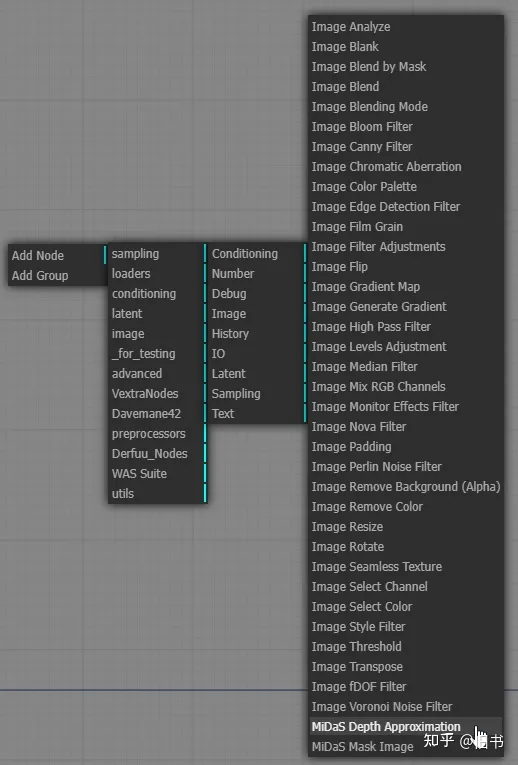Add Image Flip node
The height and width of the screenshot is (765, 518).
[x=406, y=267]
